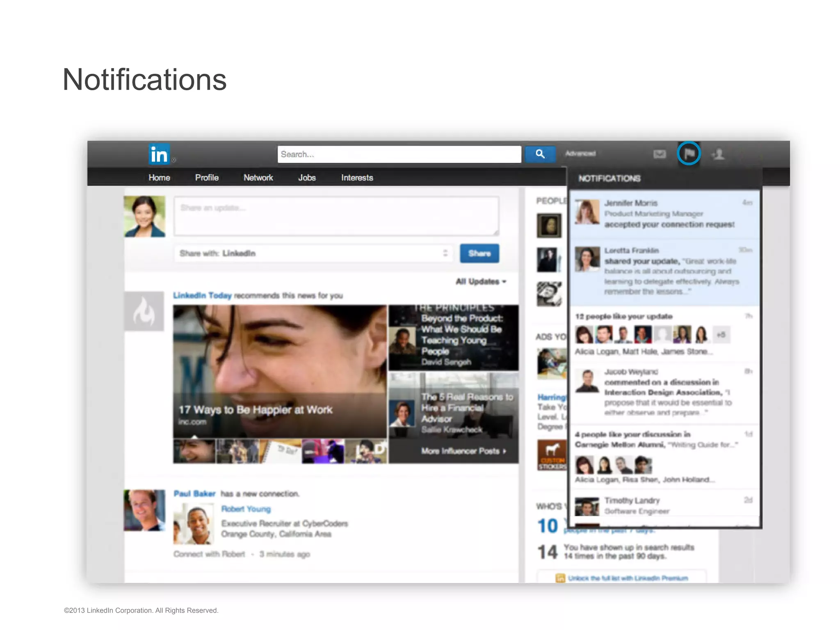Screen dimensions: 840x630
Task: Click More Influencer Posts link
Action: click(x=463, y=451)
